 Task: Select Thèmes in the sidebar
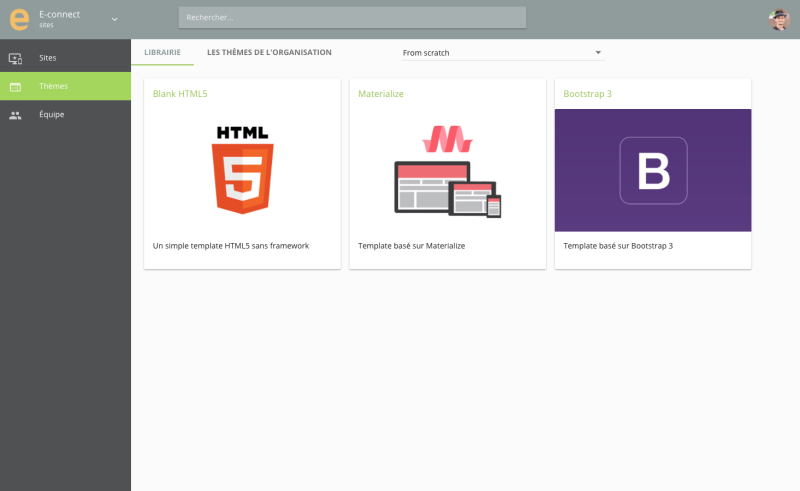click(65, 86)
